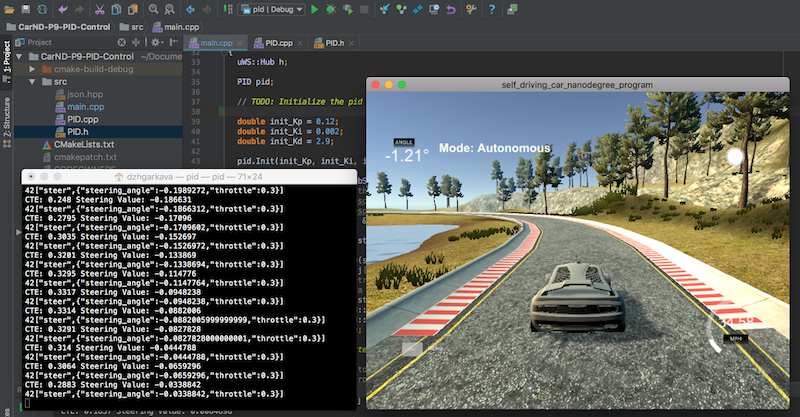Image resolution: width=800 pixels, height=417 pixels.
Task: Click the Synchronize refresh icon
Action: [42, 9]
